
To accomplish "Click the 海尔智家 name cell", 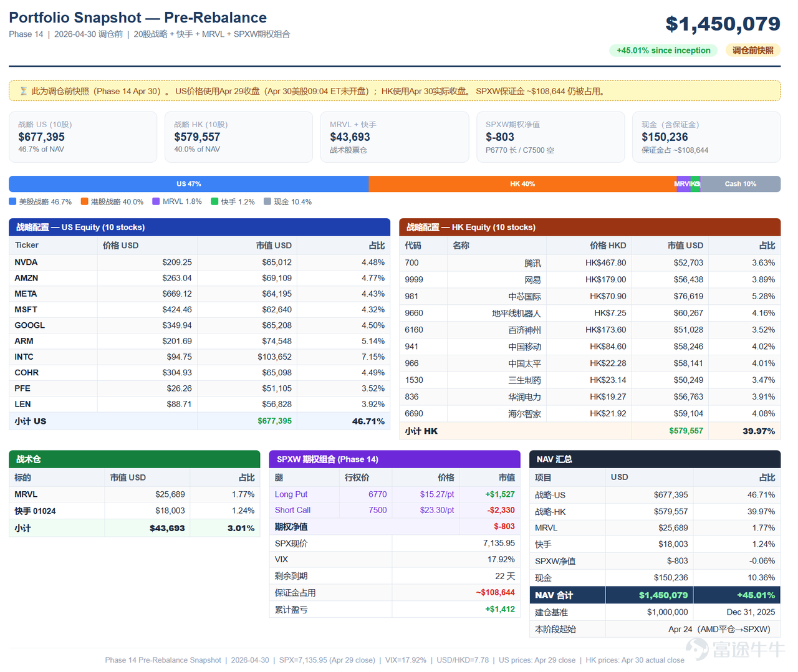I will click(497, 413).
